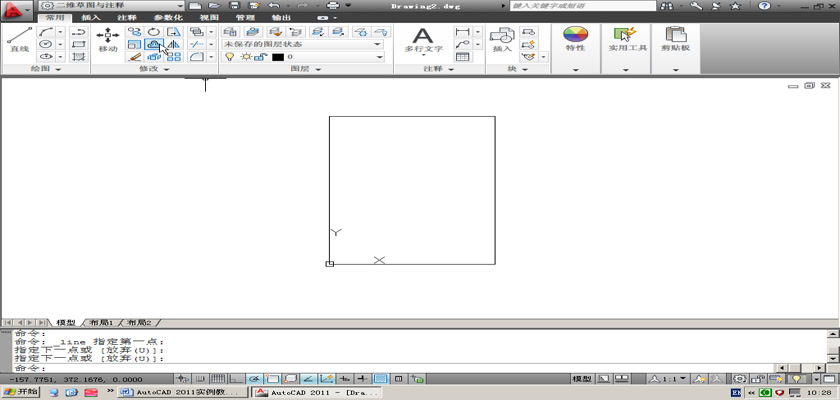
Task: Toggle the layer sun freeze icon
Action: 245,57
